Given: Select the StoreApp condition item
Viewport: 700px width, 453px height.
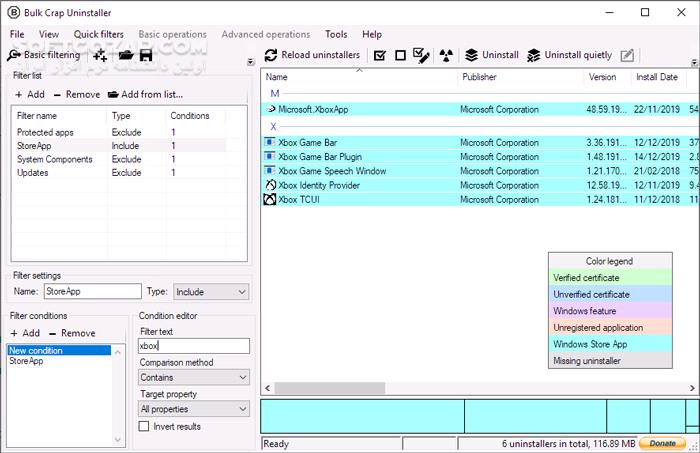Looking at the screenshot, I should click(59, 361).
